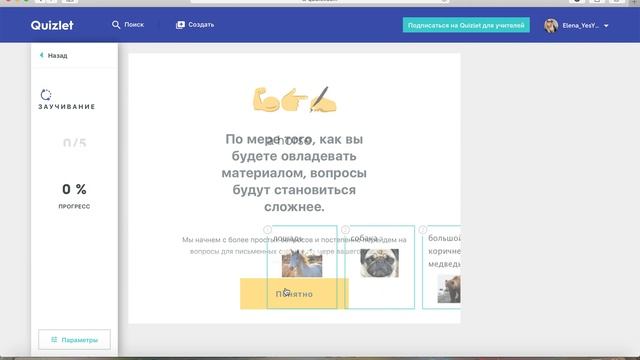Click the search magnifier icon
Image resolution: width=640 pixels, height=360 pixels.
pos(116,25)
